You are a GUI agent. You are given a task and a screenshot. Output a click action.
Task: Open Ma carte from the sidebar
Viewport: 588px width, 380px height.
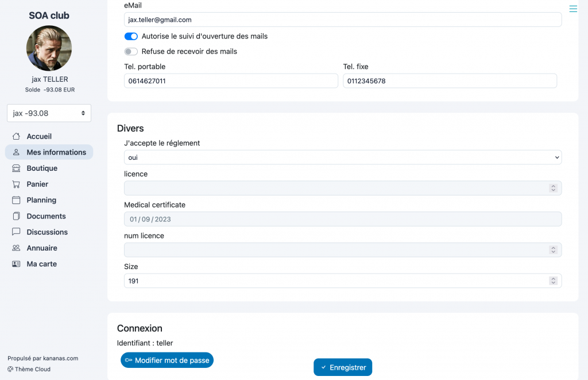[x=49, y=264]
